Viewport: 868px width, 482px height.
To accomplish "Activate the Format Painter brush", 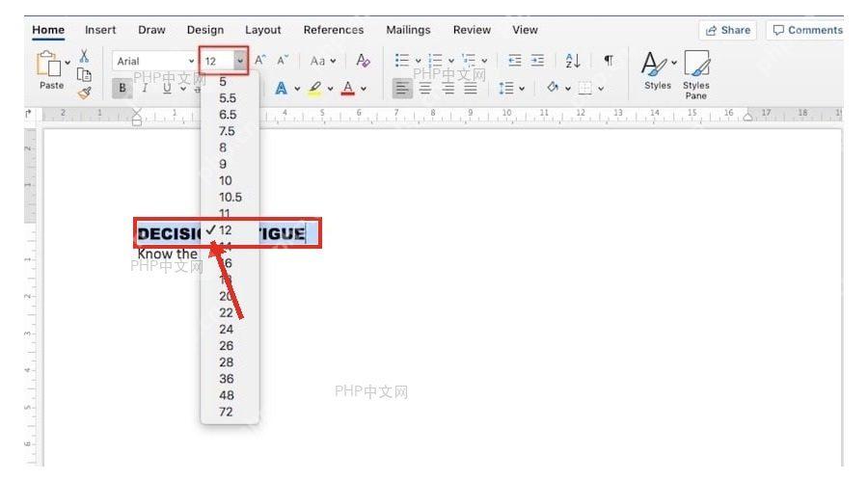I will [84, 93].
